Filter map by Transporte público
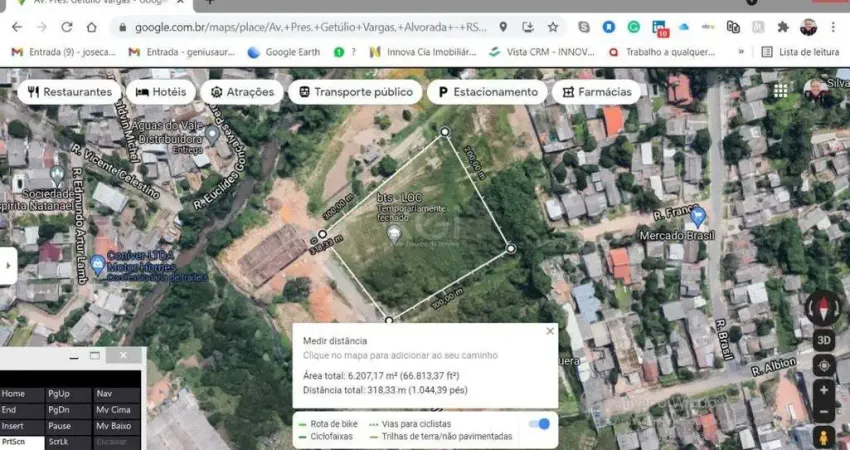 pos(355,92)
